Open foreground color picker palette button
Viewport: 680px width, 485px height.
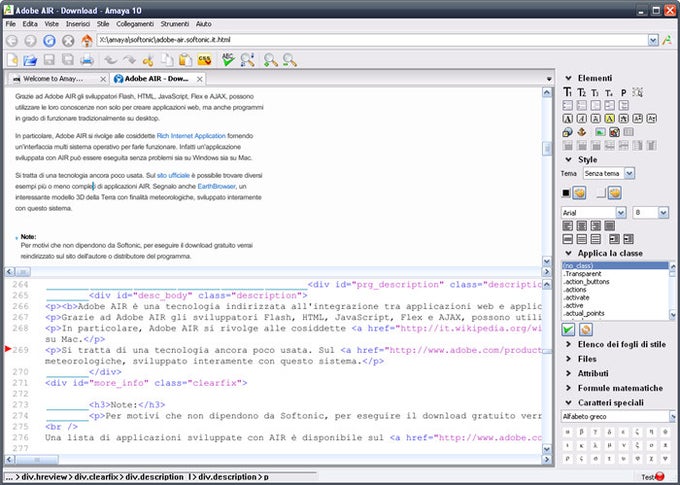579,193
